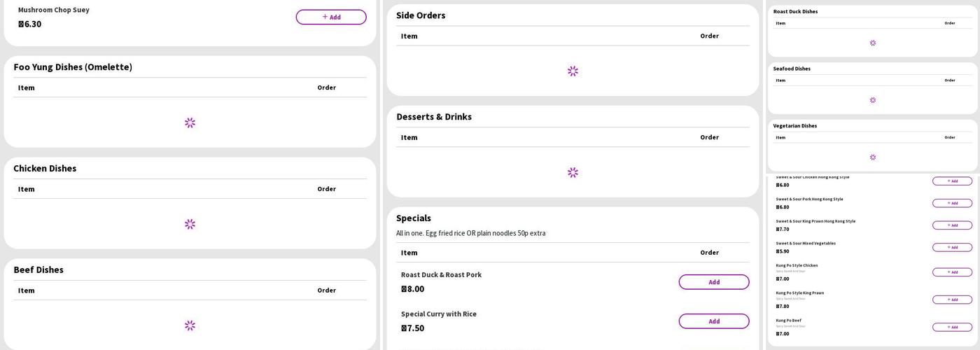Add Sweet & Sour Pork Hong Kong Style
The image size is (980, 350).
[952, 203]
